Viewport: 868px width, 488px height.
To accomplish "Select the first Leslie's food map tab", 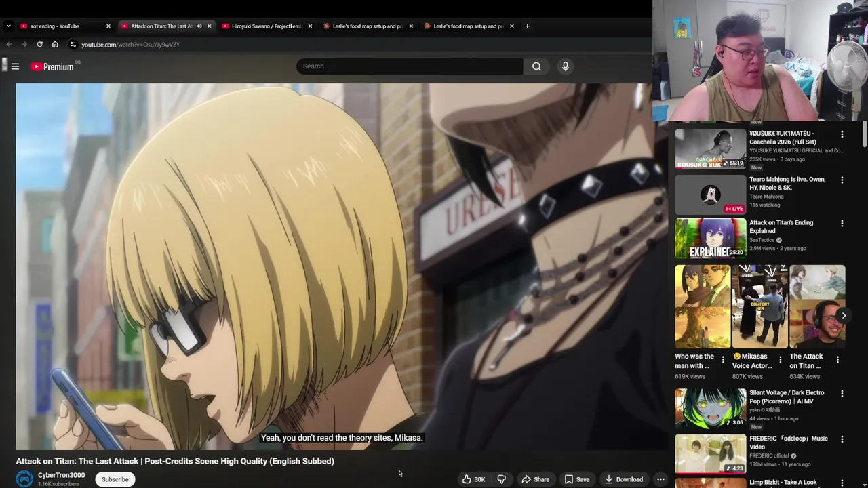I will point(367,26).
